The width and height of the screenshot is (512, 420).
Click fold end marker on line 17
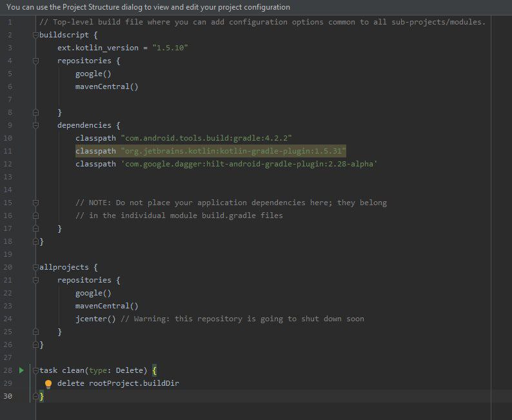[36, 228]
